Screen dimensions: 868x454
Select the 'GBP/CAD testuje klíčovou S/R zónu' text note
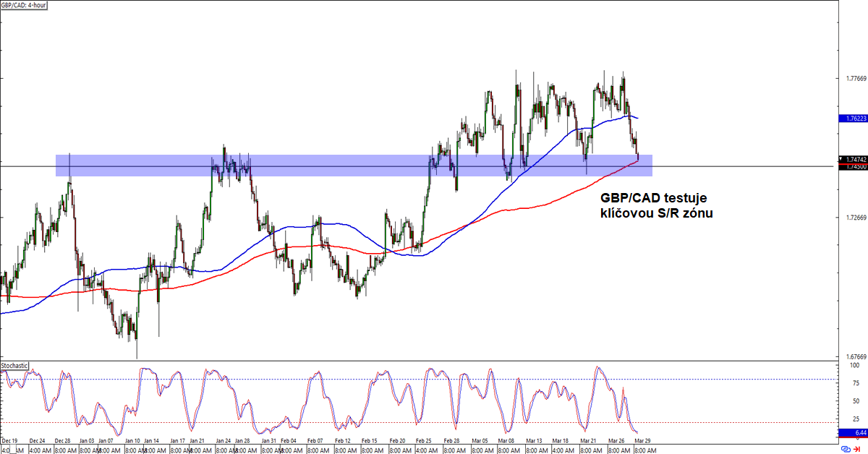(658, 205)
